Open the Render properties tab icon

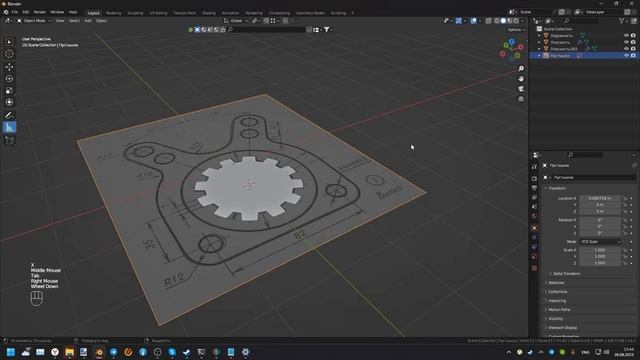[534, 179]
